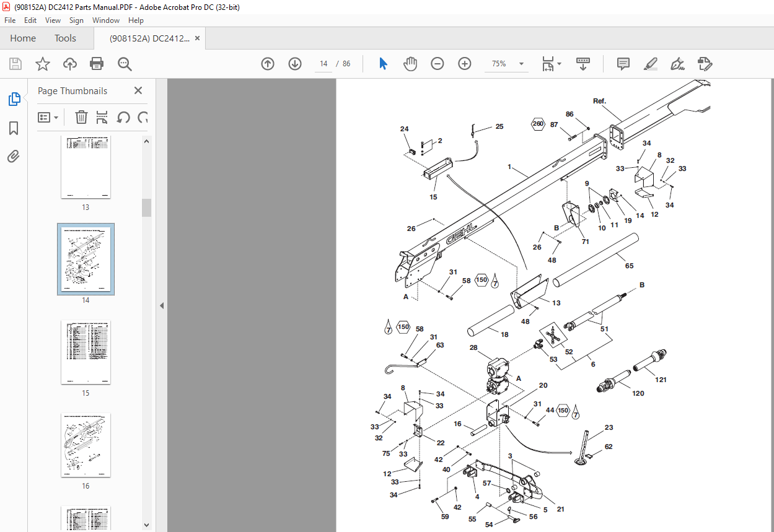Select the page 15 thumbnail
Image resolution: width=774 pixels, height=532 pixels.
coord(86,352)
